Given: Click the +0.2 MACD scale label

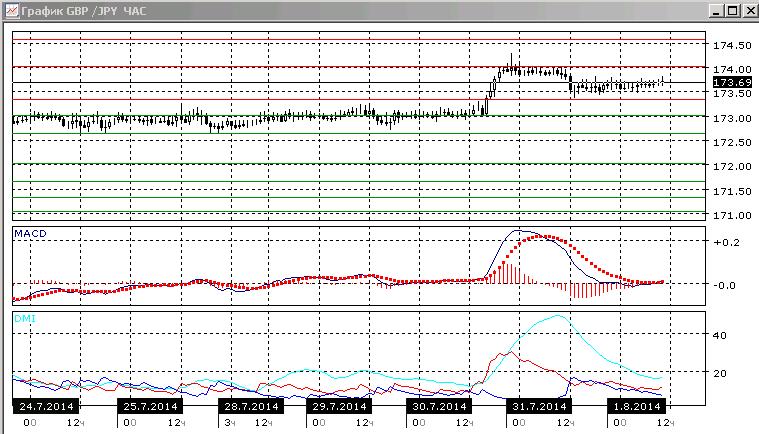Looking at the screenshot, I should point(727,243).
